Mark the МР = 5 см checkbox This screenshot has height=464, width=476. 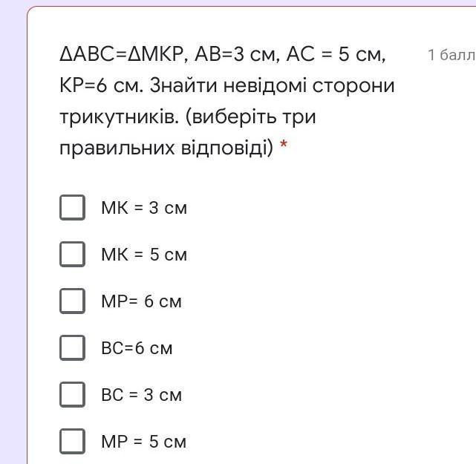(x=72, y=442)
